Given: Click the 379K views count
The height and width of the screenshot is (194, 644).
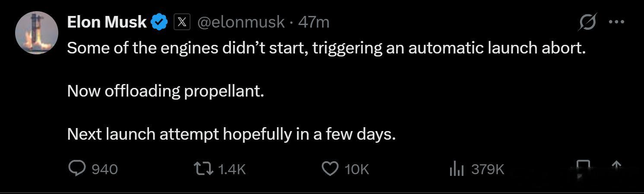Looking at the screenshot, I should [x=488, y=169].
